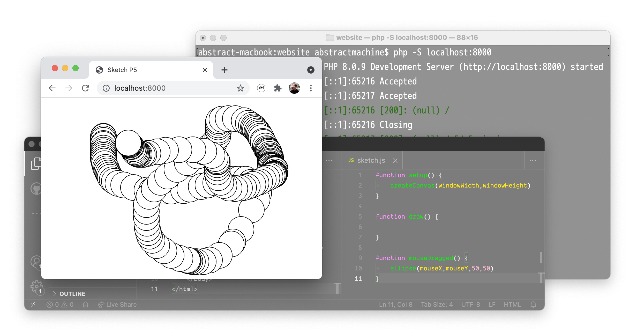
Task: Bookmark page with star icon
Action: 240,88
